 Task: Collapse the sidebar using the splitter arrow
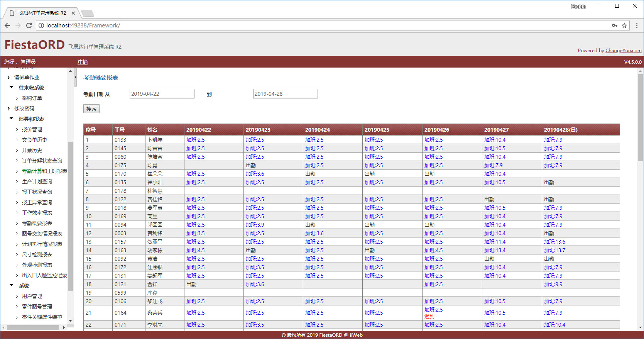(x=75, y=77)
